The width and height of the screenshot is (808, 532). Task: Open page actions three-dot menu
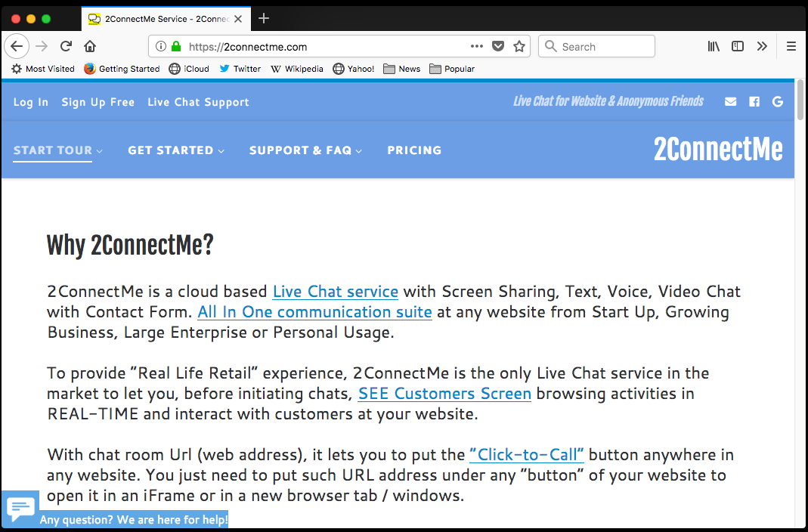[477, 46]
